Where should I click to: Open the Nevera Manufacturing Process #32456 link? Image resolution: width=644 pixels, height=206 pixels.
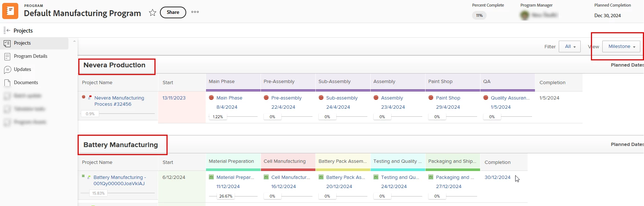pos(119,101)
